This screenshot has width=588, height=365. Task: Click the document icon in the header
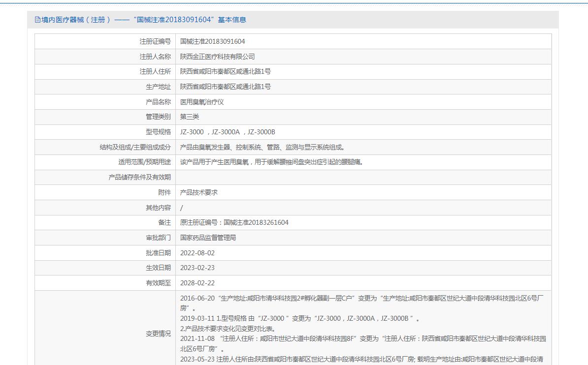(x=37, y=20)
